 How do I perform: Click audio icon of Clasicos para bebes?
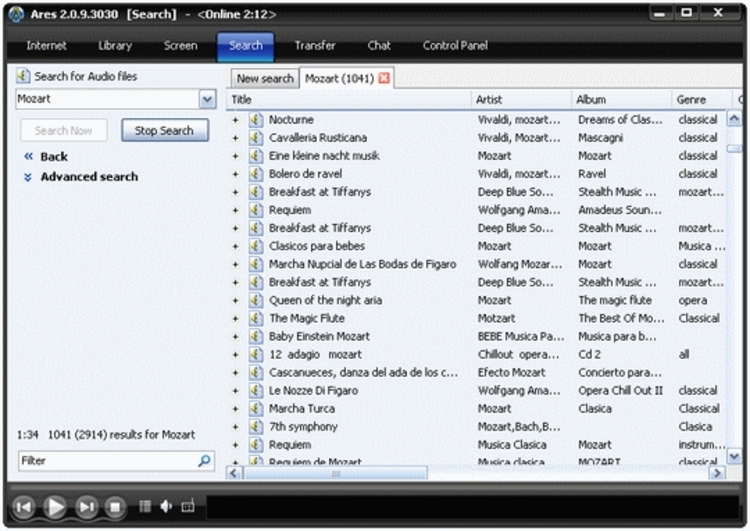[256, 246]
